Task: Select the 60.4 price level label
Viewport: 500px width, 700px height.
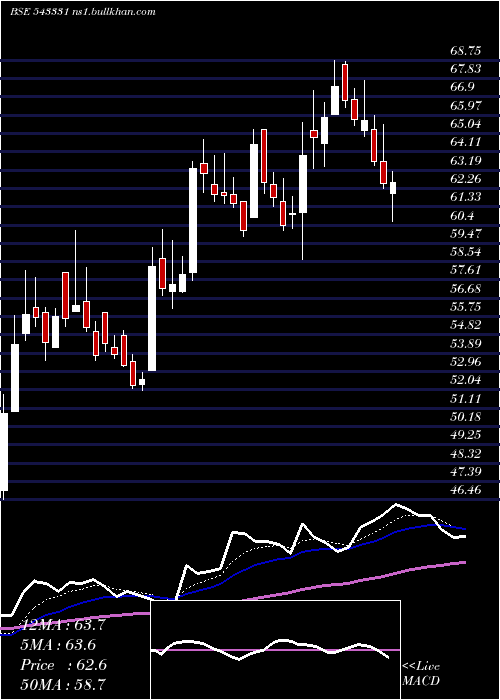Action: [462, 216]
